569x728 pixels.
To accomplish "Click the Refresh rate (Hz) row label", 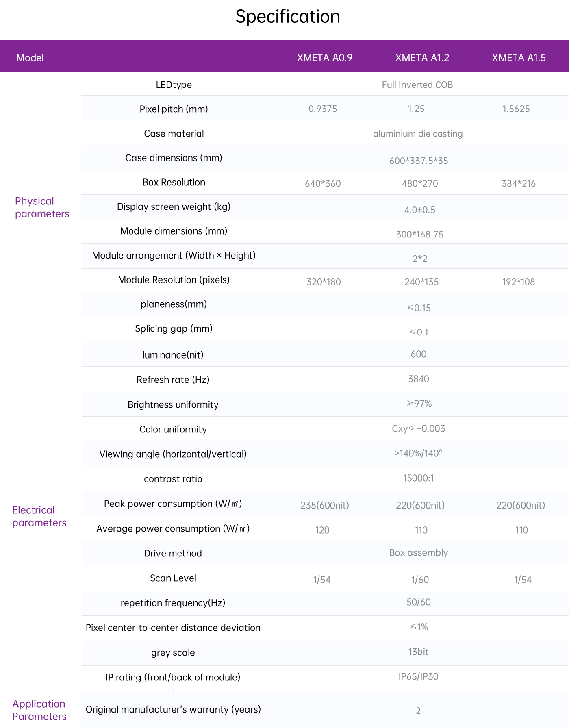I will [173, 380].
